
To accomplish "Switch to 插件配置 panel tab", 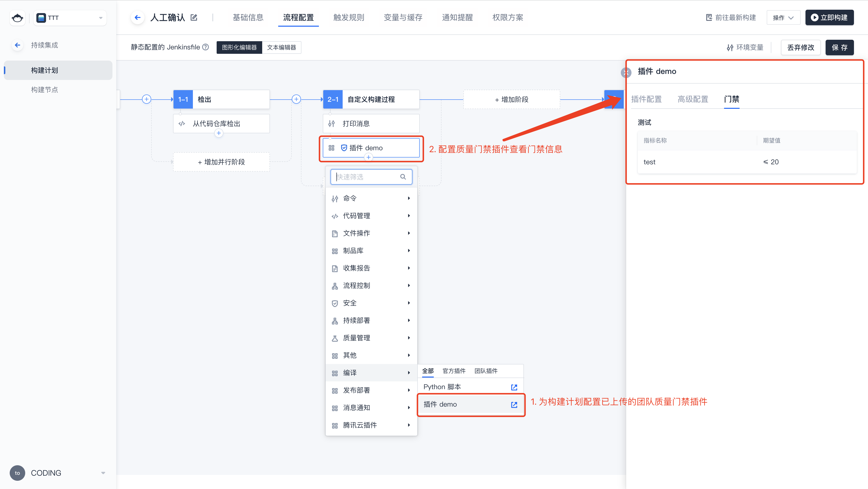I will (646, 99).
